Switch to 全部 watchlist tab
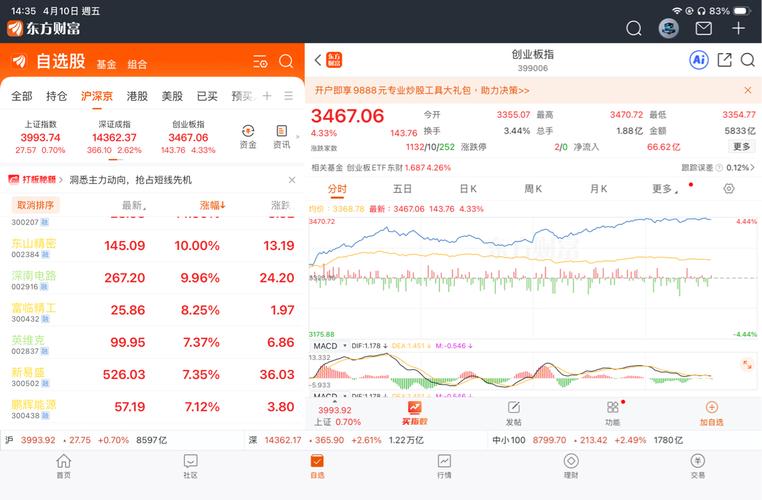Image resolution: width=762 pixels, height=500 pixels. pos(22,96)
